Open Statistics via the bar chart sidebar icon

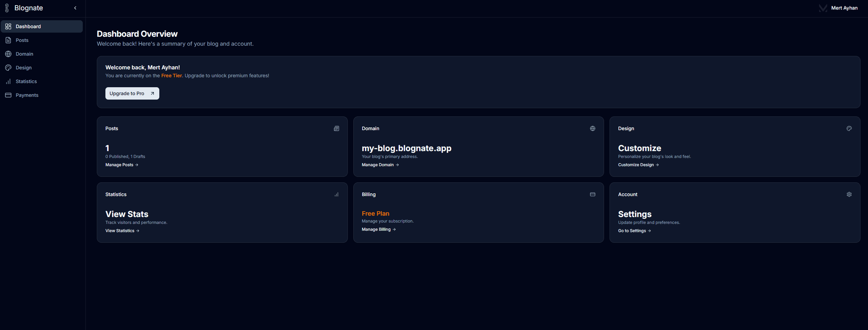point(8,81)
